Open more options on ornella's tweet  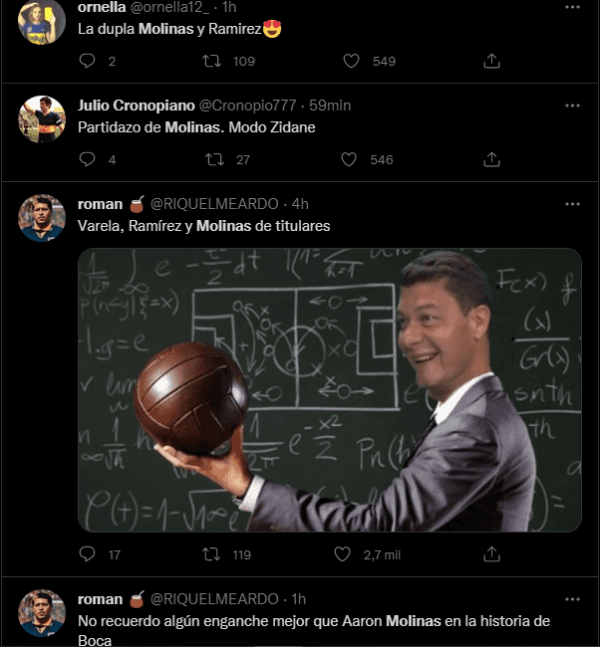pyautogui.click(x=572, y=7)
